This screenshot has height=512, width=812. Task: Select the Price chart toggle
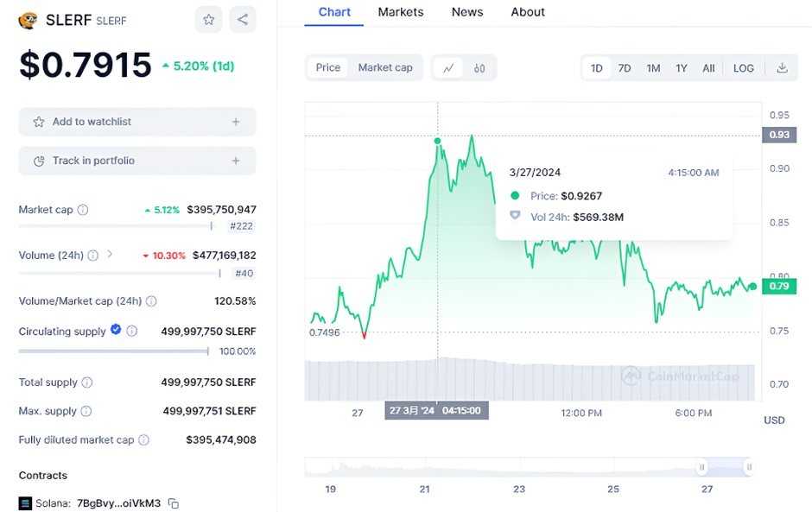pos(328,68)
